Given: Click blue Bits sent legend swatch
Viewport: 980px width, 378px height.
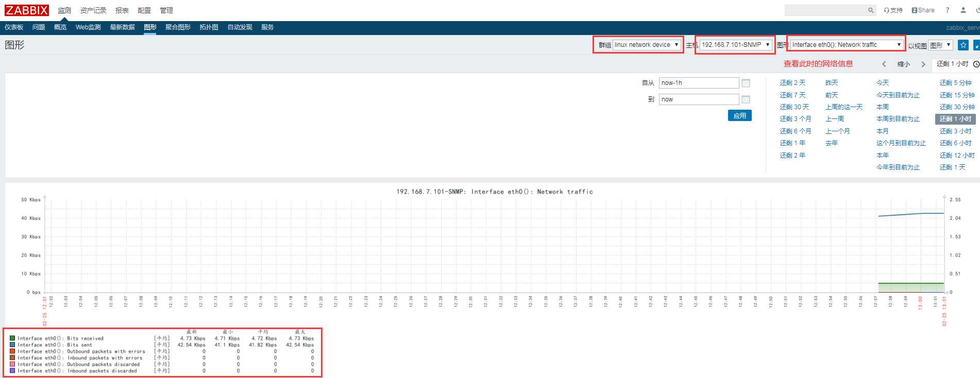Looking at the screenshot, I should (x=12, y=345).
